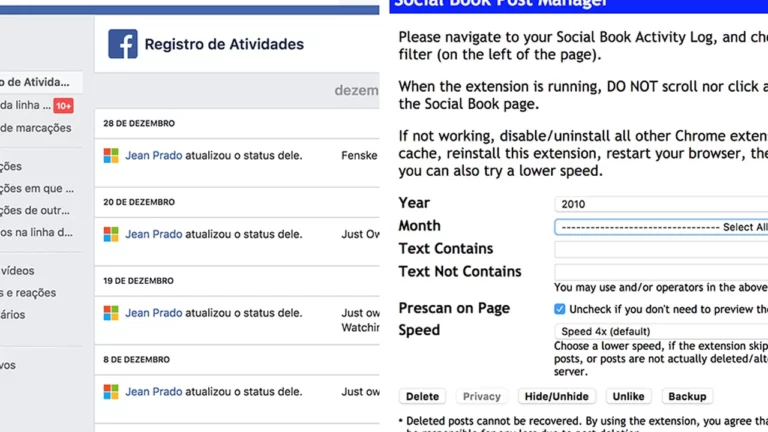The height and width of the screenshot is (432, 768).
Task: Open Jean Prado link in 19 de dezembro entry
Action: pos(154,313)
